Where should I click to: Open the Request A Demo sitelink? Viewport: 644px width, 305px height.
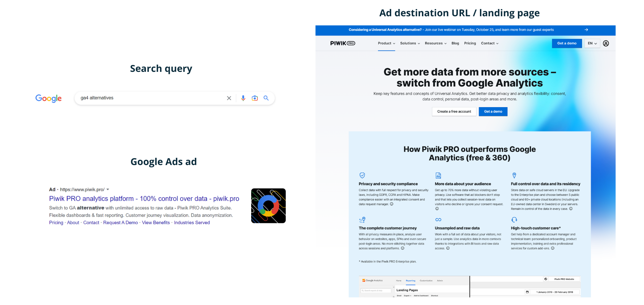pyautogui.click(x=121, y=223)
